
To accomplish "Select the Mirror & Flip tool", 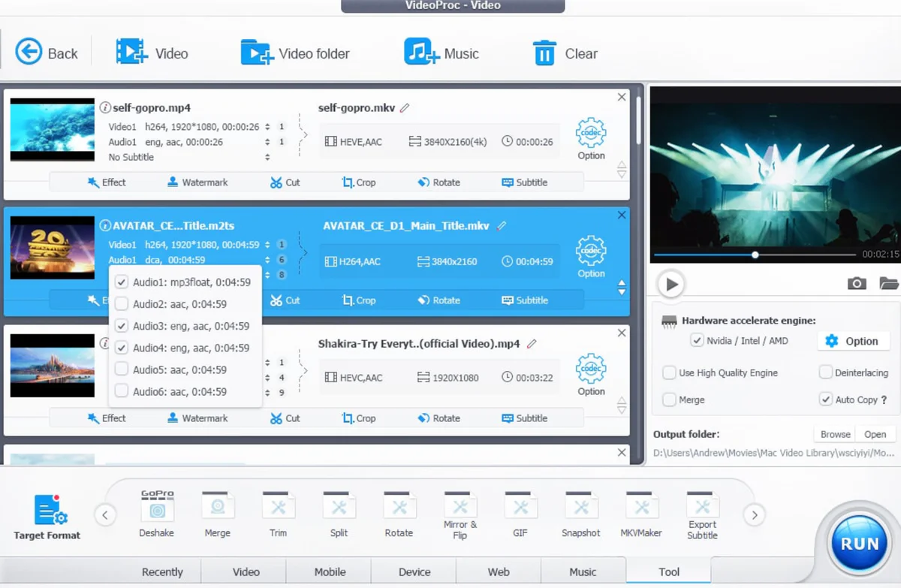I will click(x=460, y=513).
